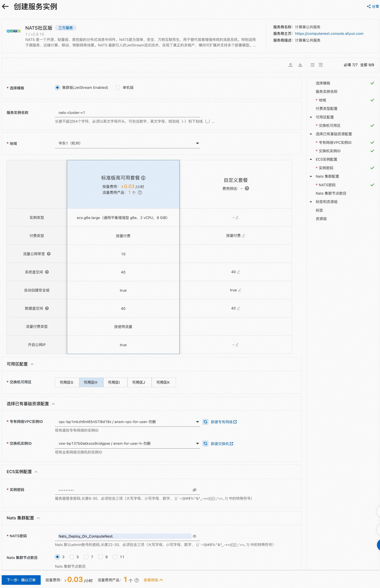The height and width of the screenshot is (588, 380).
Task: Click 新建专有网络 link
Action: [224, 422]
